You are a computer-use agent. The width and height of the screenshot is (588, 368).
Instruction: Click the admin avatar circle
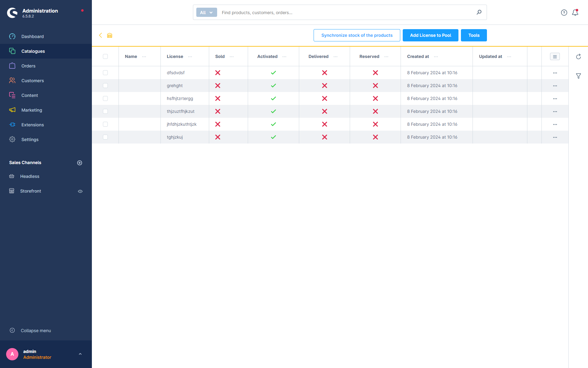click(12, 354)
